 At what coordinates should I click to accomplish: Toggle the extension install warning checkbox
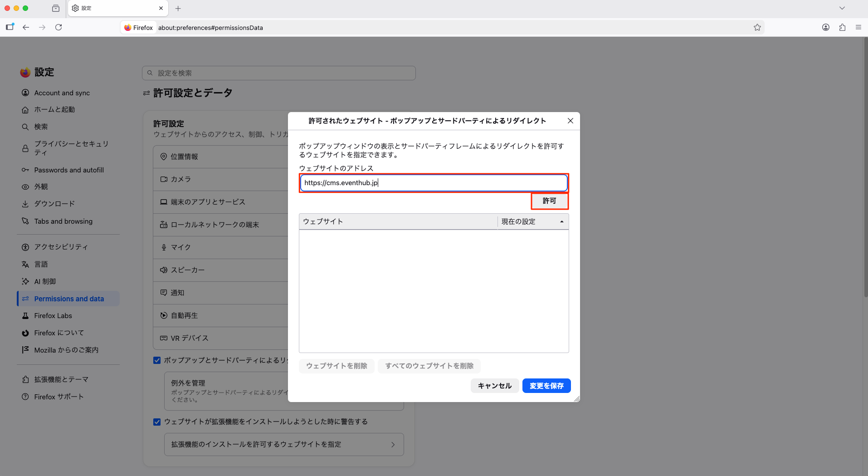tap(157, 422)
